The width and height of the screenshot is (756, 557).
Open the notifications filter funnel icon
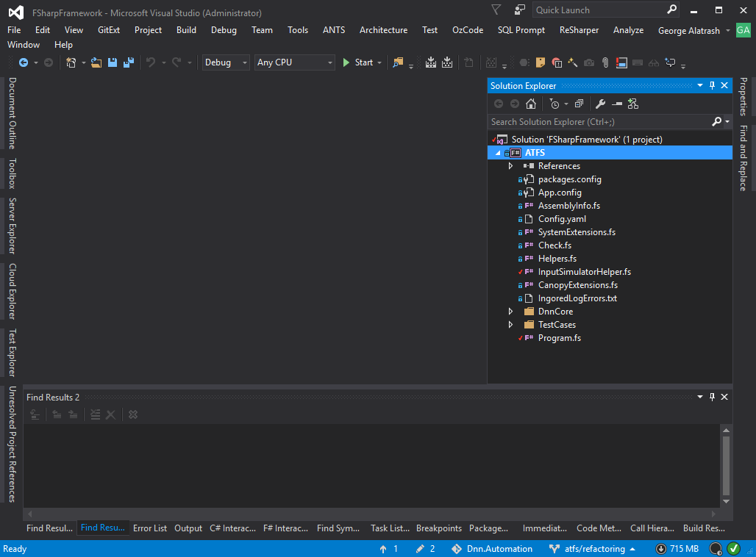[x=496, y=10]
